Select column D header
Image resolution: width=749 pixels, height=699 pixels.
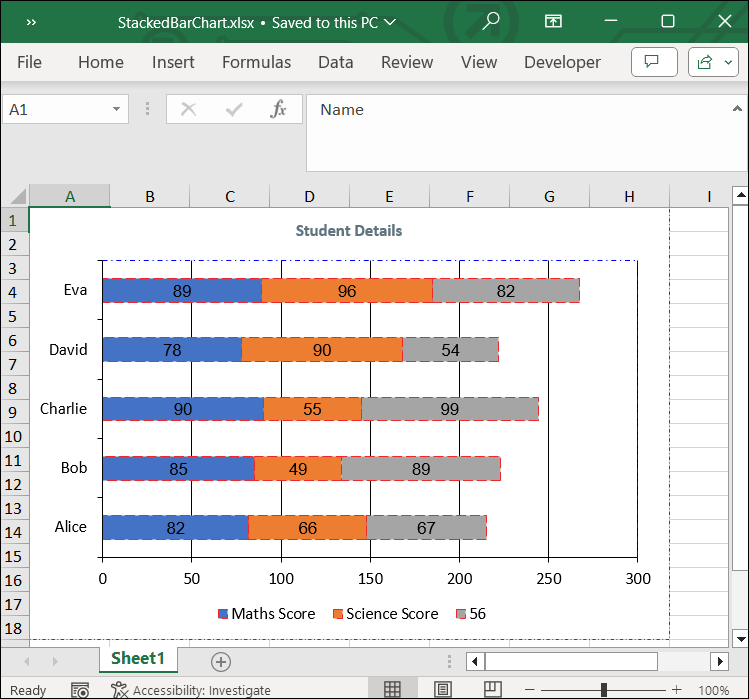point(310,196)
